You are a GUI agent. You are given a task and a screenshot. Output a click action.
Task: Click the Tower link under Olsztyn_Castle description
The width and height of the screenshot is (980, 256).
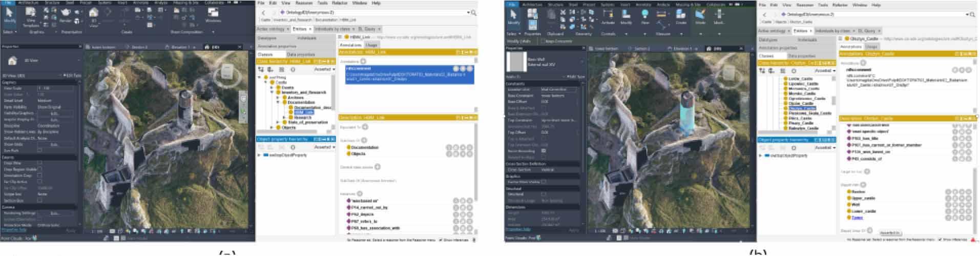point(857,218)
